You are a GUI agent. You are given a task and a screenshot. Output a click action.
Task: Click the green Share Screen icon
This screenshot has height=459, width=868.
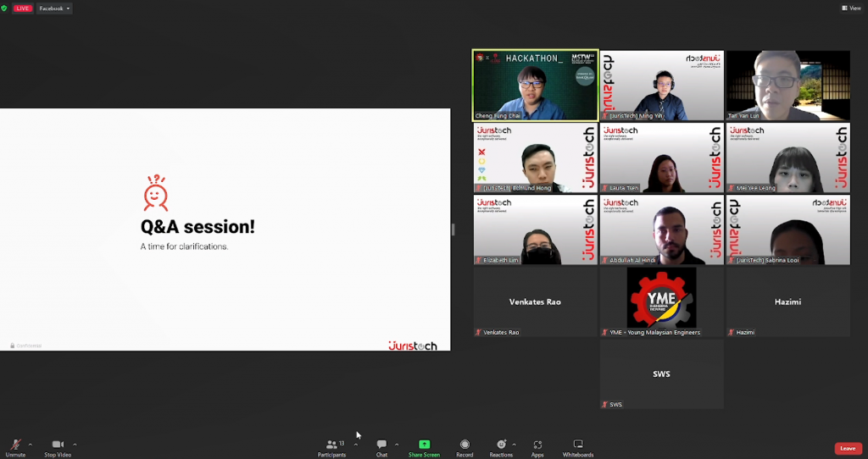424,444
